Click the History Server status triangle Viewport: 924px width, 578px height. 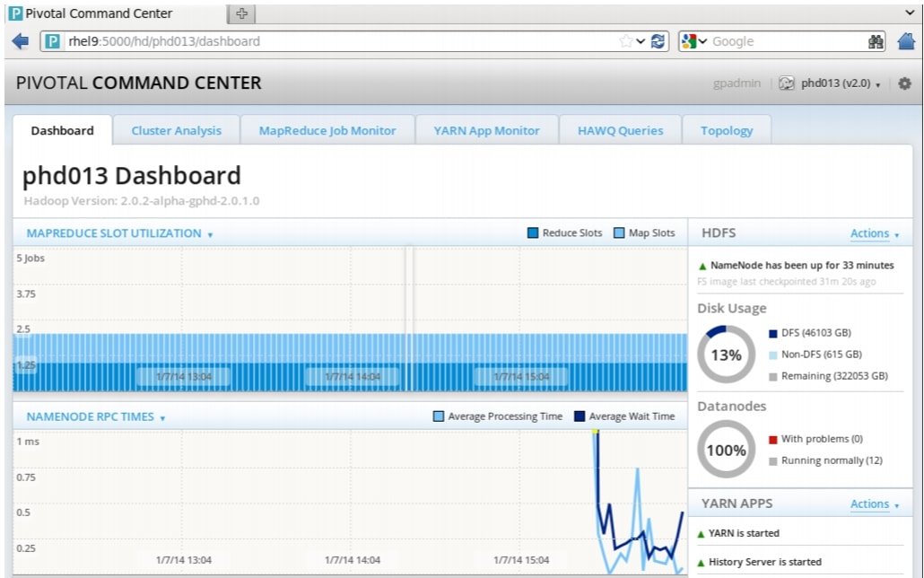(x=701, y=563)
